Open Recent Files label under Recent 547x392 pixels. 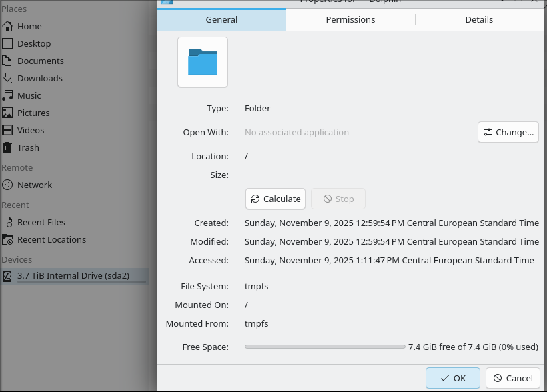click(x=41, y=222)
